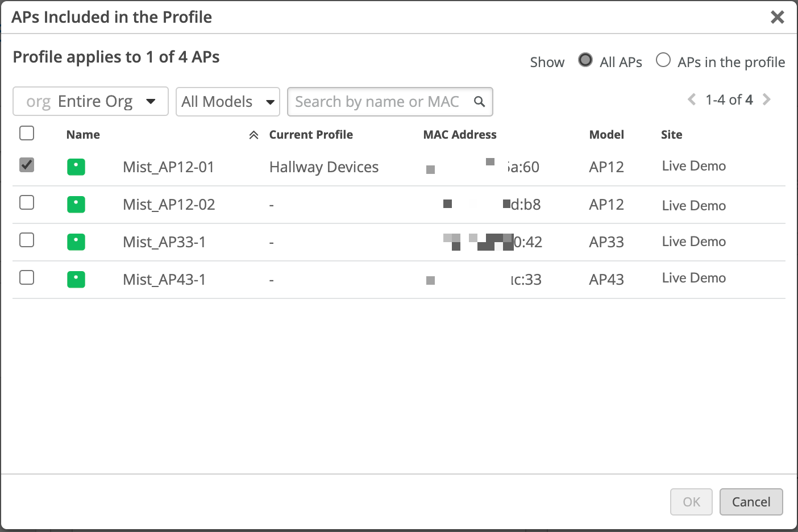Screen dimensions: 798x532
Task: Go to previous page of APs
Action: click(692, 100)
